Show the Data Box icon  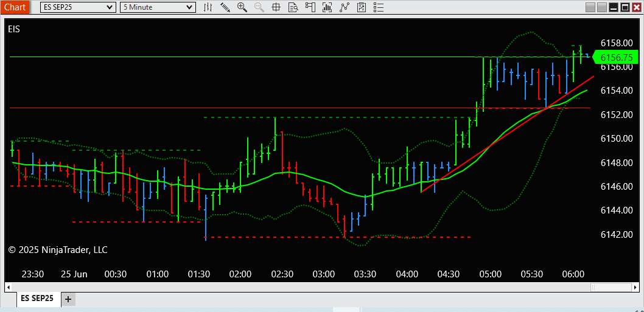pyautogui.click(x=293, y=7)
